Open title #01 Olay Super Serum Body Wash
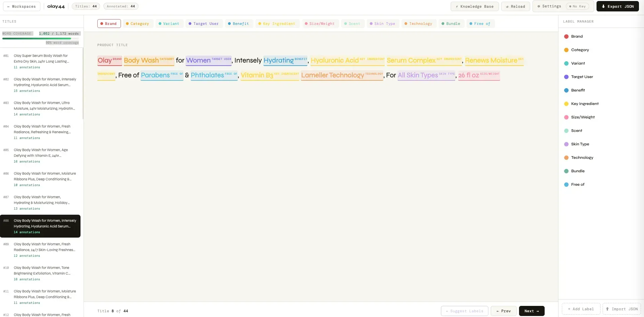 point(40,61)
